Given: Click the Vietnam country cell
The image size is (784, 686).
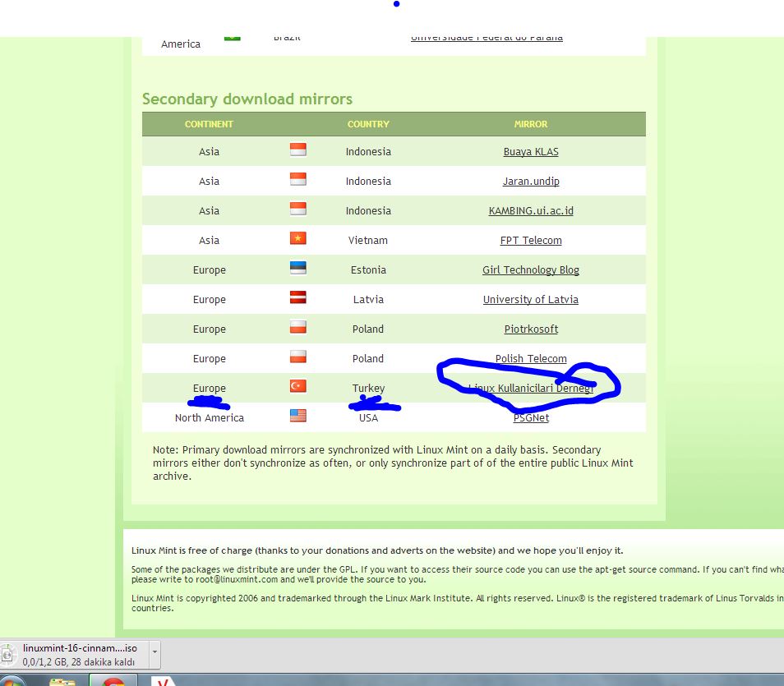Looking at the screenshot, I should point(368,240).
